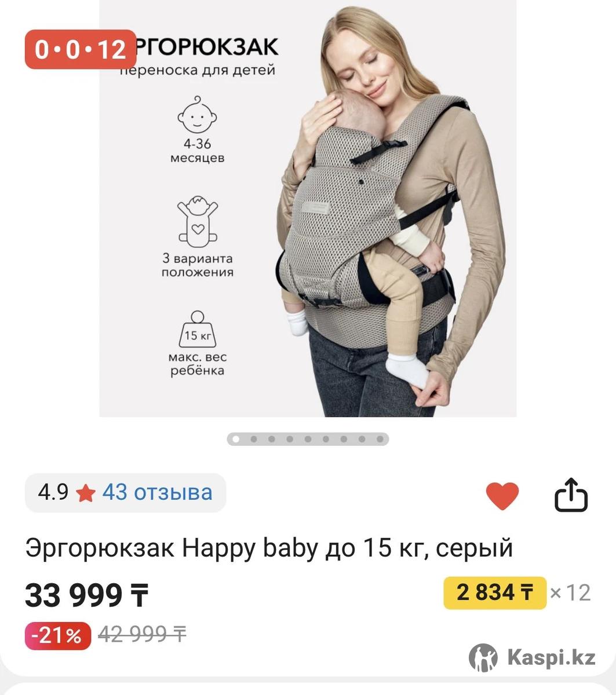Toggle the red heart favorite icon
Image resolution: width=616 pixels, height=695 pixels.
[502, 496]
